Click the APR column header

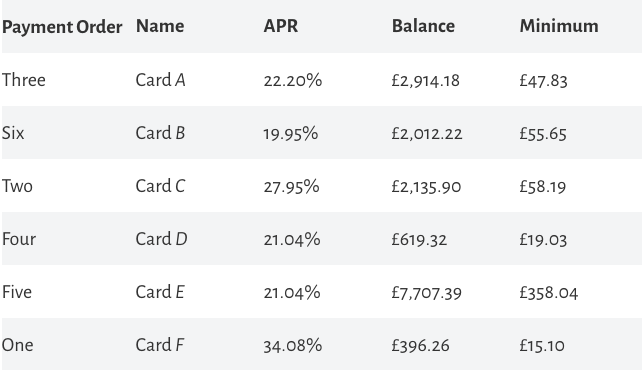click(281, 26)
